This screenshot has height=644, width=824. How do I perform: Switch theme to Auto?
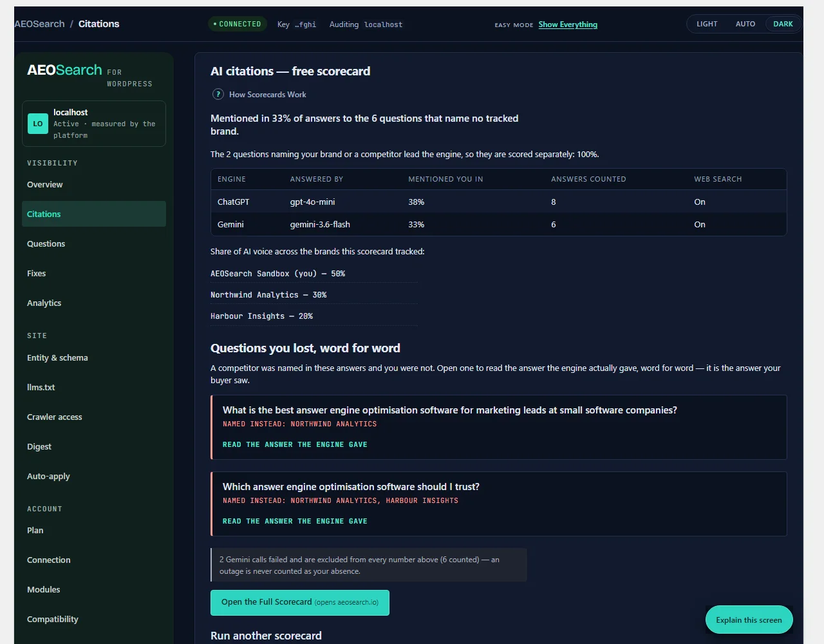[x=745, y=24]
